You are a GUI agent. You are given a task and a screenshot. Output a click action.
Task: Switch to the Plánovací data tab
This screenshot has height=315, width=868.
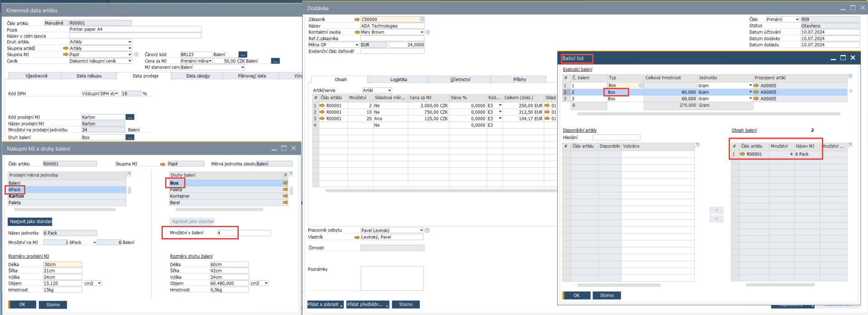pyautogui.click(x=252, y=76)
